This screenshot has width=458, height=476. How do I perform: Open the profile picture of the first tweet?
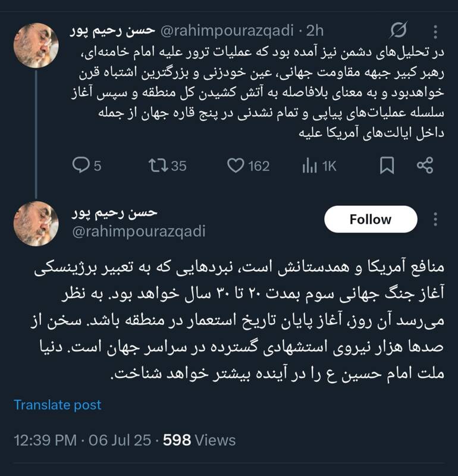[x=35, y=44]
